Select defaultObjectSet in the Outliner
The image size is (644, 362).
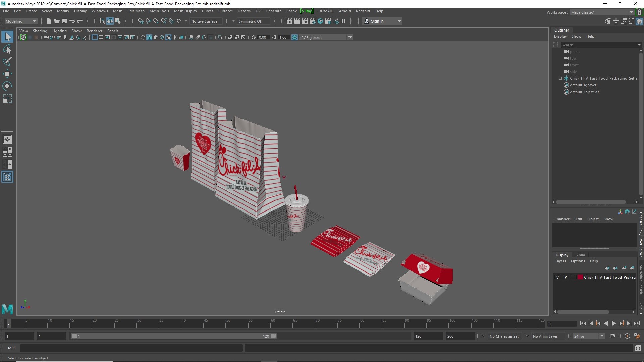click(x=584, y=92)
